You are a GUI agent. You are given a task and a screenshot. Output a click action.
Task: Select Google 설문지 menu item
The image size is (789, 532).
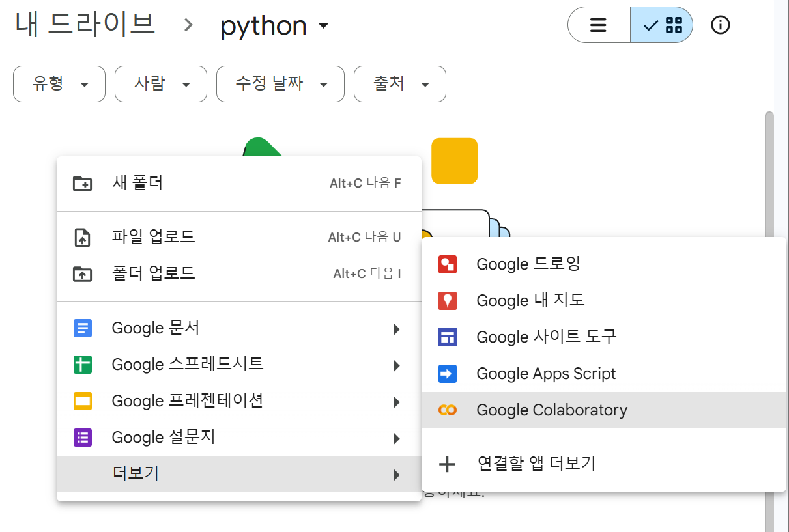tap(239, 438)
